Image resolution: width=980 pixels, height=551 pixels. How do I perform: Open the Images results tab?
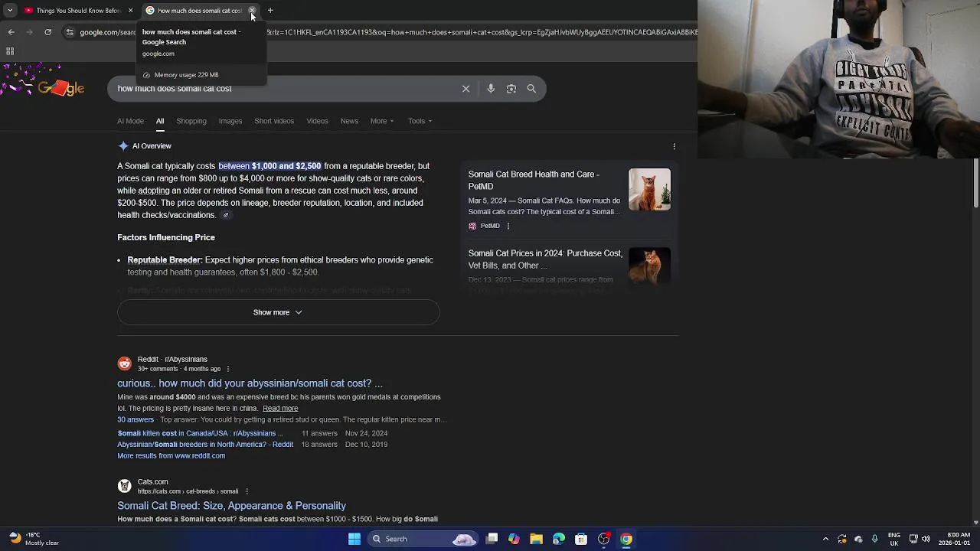pos(230,121)
